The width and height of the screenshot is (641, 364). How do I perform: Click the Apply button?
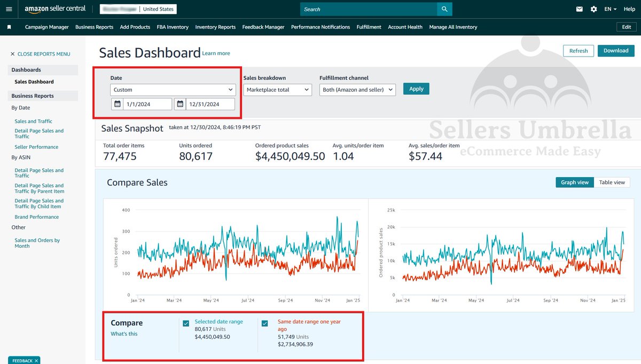coord(416,89)
